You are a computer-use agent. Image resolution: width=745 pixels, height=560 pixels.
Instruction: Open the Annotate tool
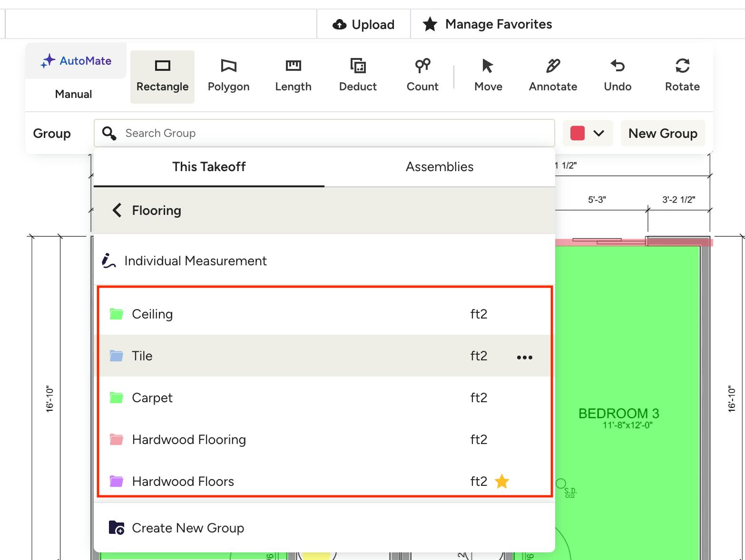point(553,77)
